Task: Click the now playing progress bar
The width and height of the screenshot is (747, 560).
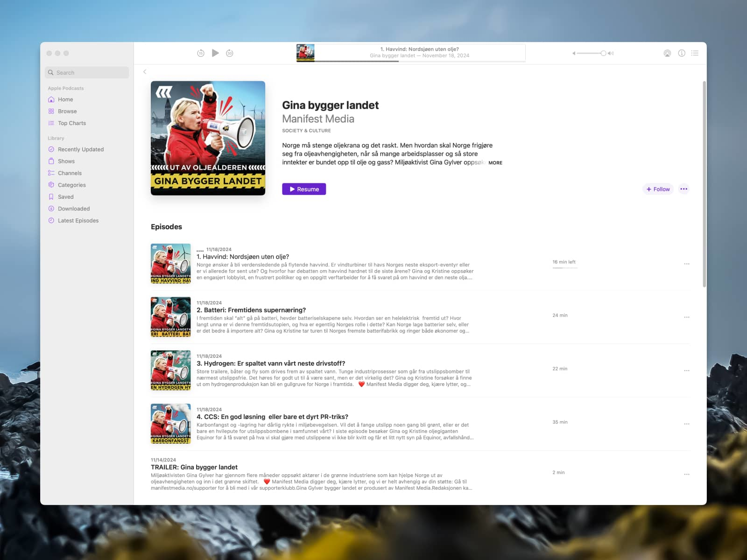Action: [x=420, y=61]
